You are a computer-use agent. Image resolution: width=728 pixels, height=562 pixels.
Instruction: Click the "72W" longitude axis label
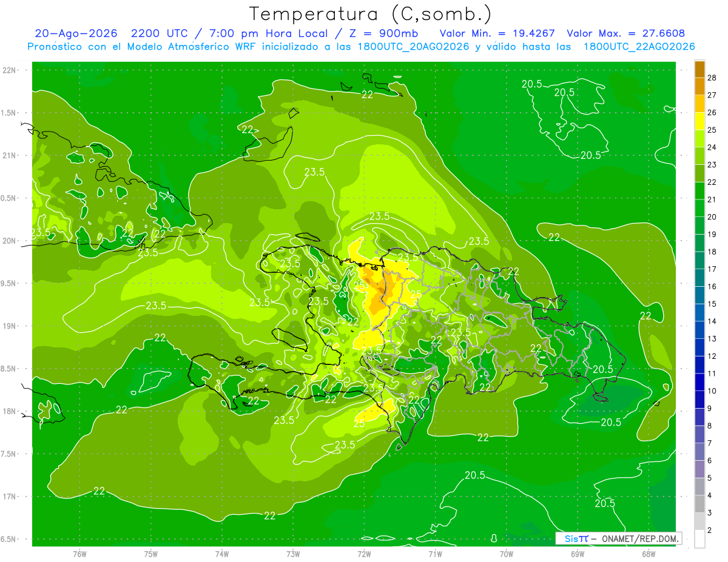[364, 554]
